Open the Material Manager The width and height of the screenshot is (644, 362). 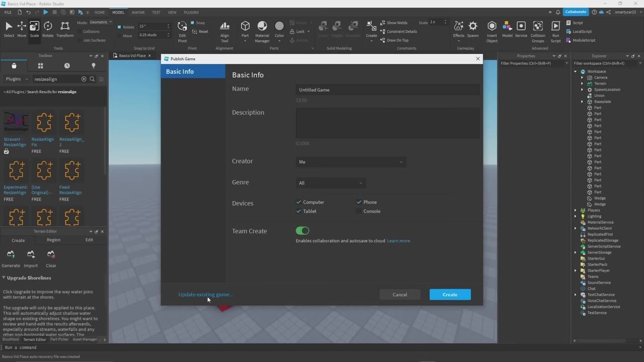pos(262,32)
